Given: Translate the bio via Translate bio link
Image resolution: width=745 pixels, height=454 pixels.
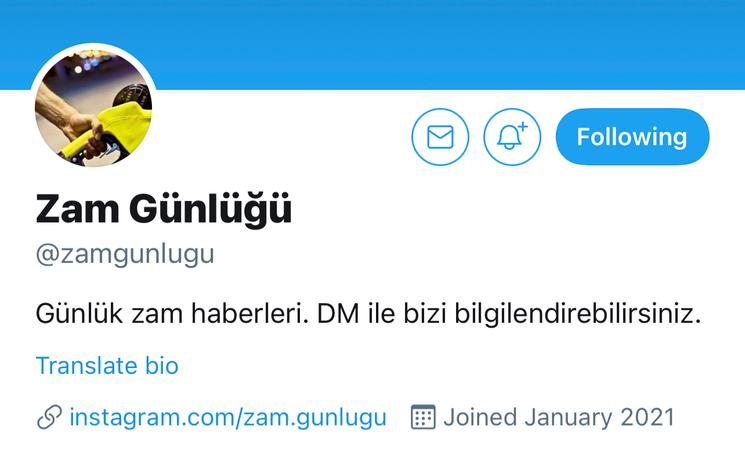Looking at the screenshot, I should (x=107, y=366).
